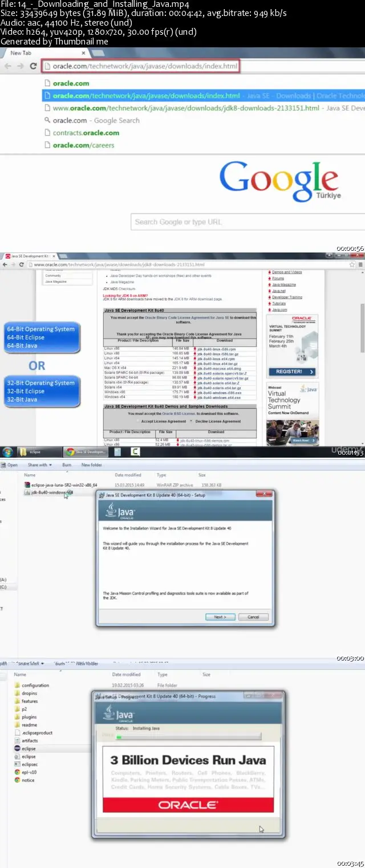Open the Community link in the left navigation

[53, 275]
